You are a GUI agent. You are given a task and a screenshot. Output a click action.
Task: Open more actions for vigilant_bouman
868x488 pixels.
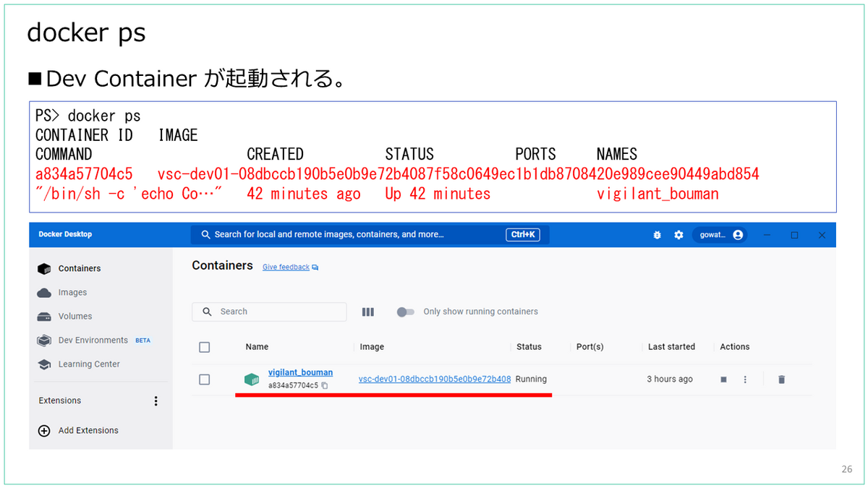(x=745, y=380)
